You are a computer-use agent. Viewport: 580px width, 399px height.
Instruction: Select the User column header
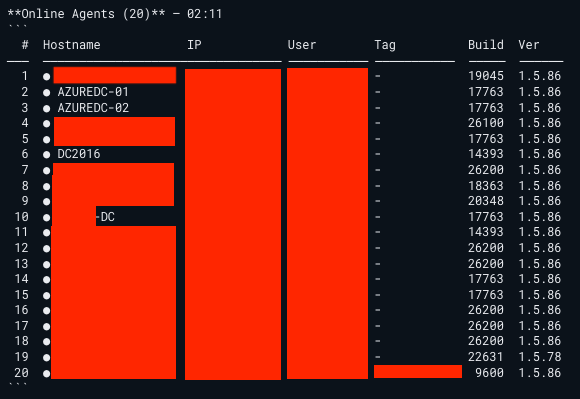point(302,45)
